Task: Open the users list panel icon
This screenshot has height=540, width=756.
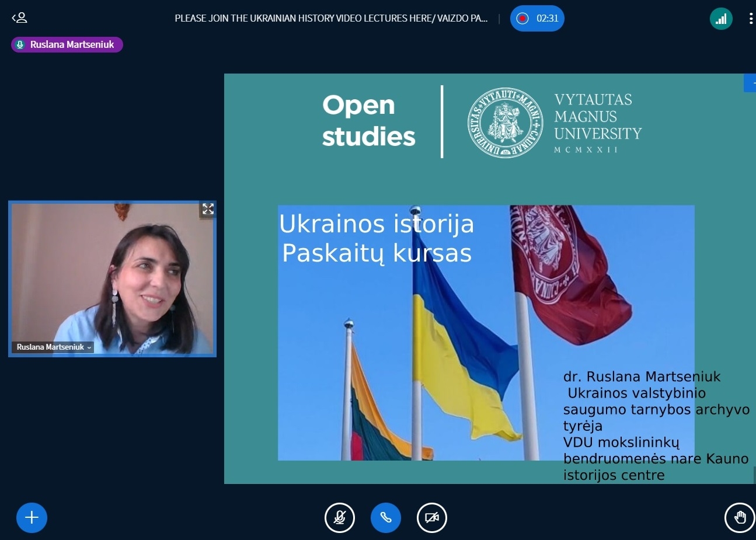Action: coord(19,18)
